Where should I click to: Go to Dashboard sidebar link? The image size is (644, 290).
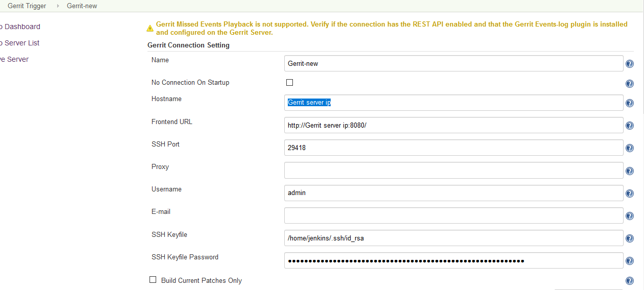point(21,27)
